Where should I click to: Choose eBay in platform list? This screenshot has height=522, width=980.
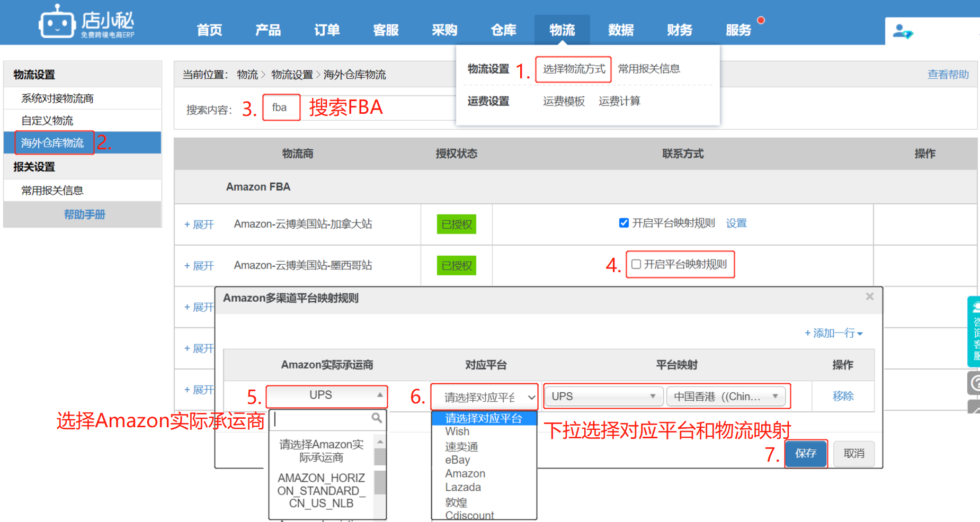458,460
